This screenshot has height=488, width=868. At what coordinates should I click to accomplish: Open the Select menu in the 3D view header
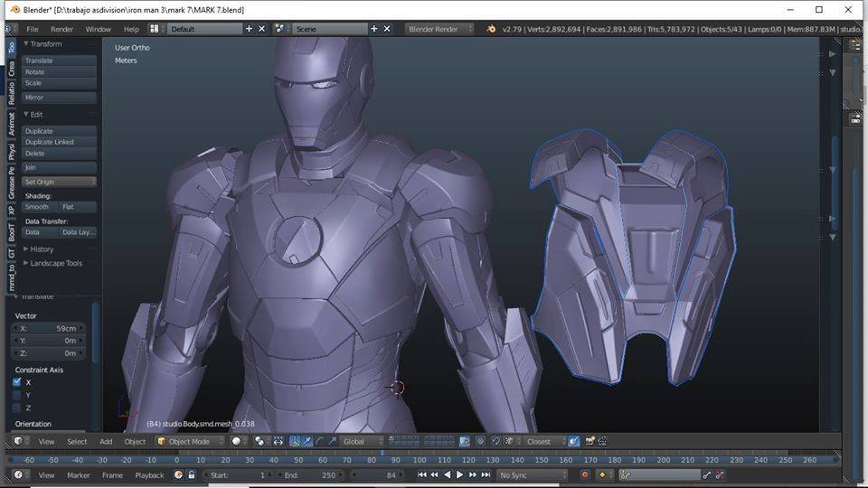point(77,441)
